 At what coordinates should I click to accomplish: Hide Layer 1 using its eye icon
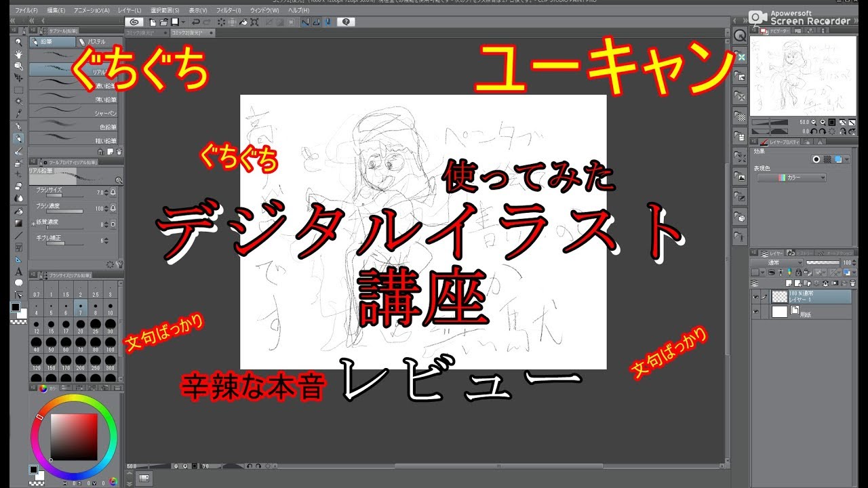coord(756,297)
